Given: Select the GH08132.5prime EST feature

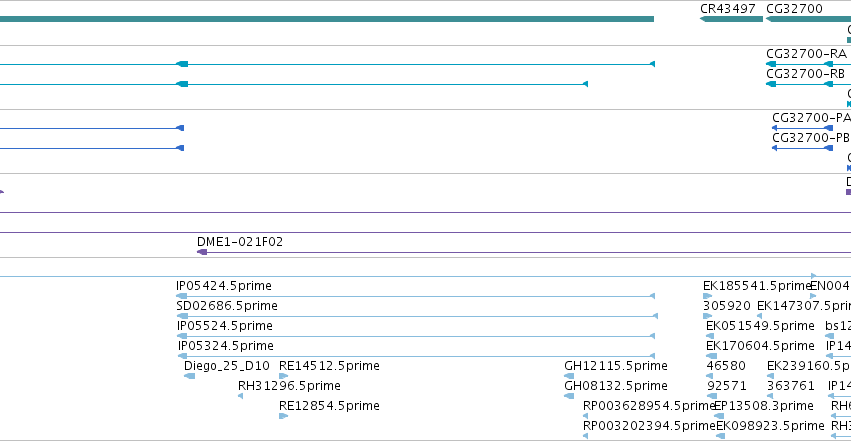Looking at the screenshot, I should click(569, 396).
